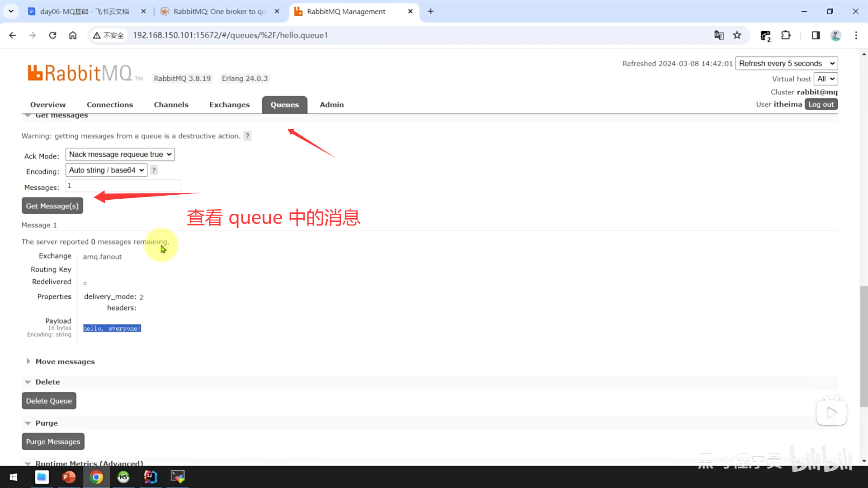Click the Messages count input field
The width and height of the screenshot is (868, 488).
123,186
